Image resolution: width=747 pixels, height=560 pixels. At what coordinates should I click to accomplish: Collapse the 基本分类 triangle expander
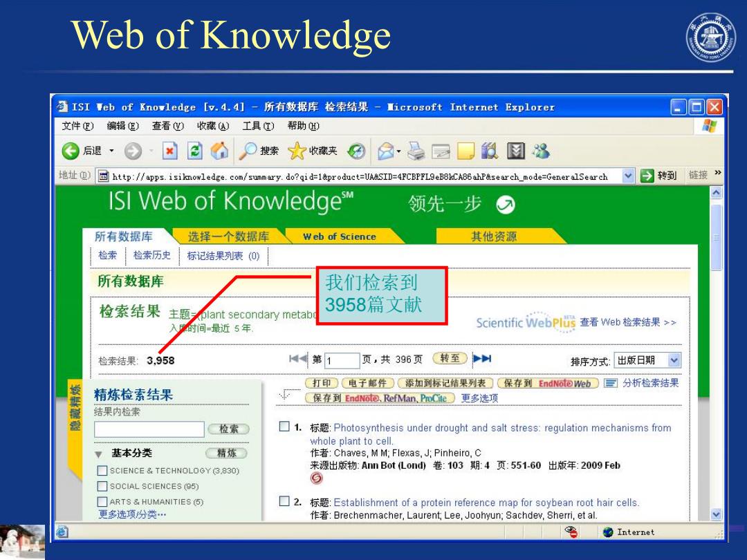(x=99, y=454)
